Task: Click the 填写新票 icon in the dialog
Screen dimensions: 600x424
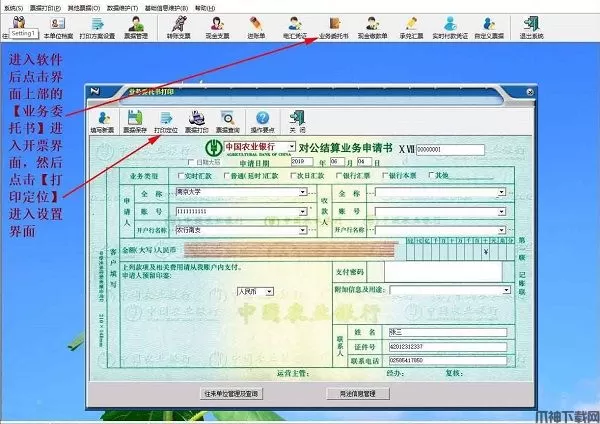Action: click(102, 122)
